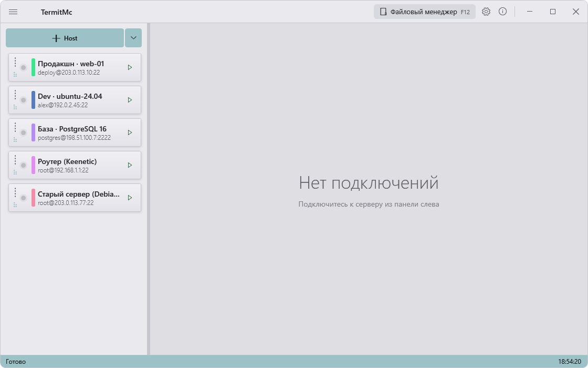This screenshot has height=368, width=588.
Task: Show the three-dot options for База · PostgreSQL 16
Action: point(15,127)
